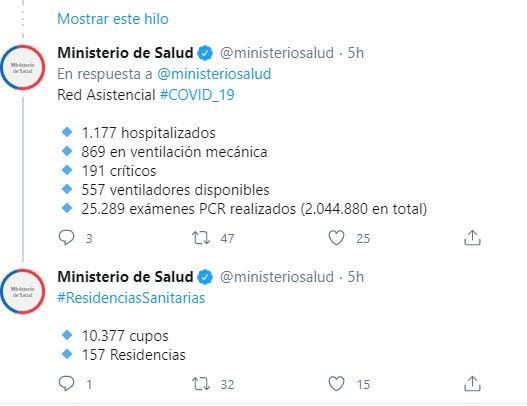Open the 5h timestamp of first tweet
The image size is (527, 406).
click(356, 53)
